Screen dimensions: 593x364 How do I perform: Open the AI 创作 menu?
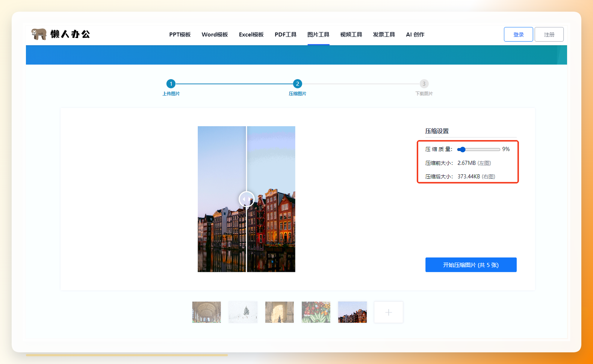click(x=415, y=35)
